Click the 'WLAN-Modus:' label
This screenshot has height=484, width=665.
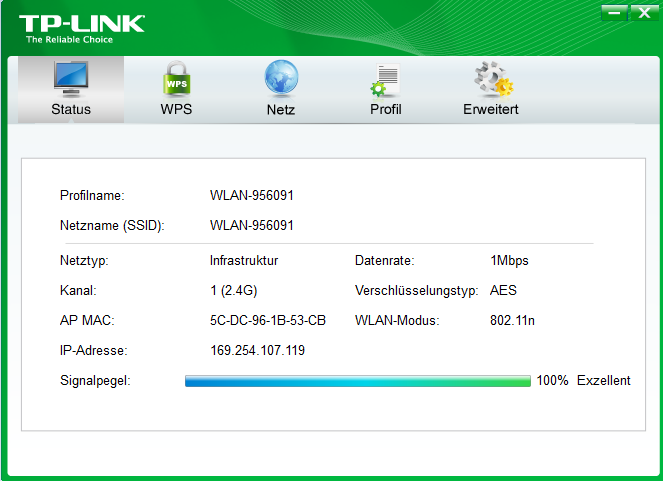pyautogui.click(x=397, y=321)
